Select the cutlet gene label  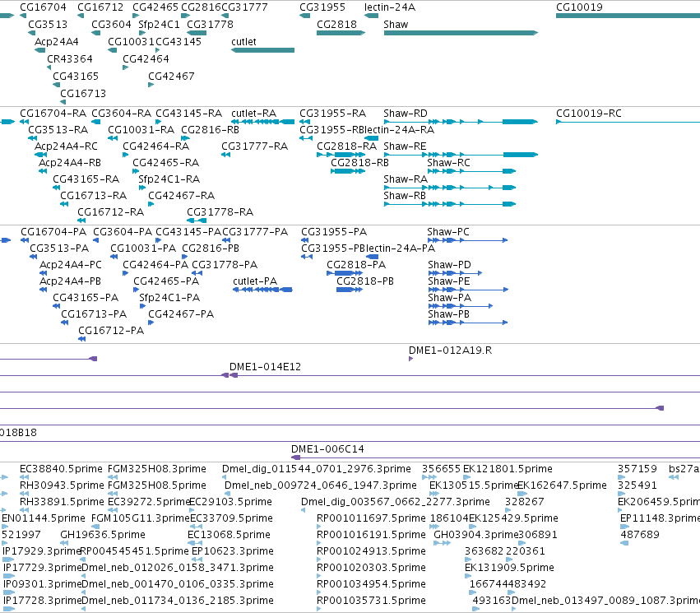pos(243,41)
